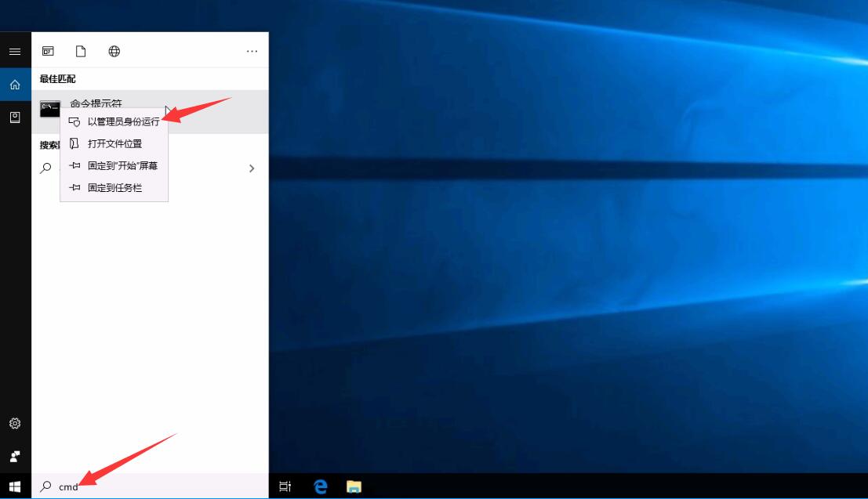Viewport: 868px width, 499px height.
Task: Click the search suggestion magnifier icon
Action: tap(46, 168)
